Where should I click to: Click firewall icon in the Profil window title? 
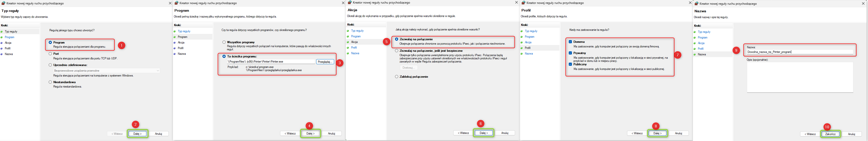(523, 3)
